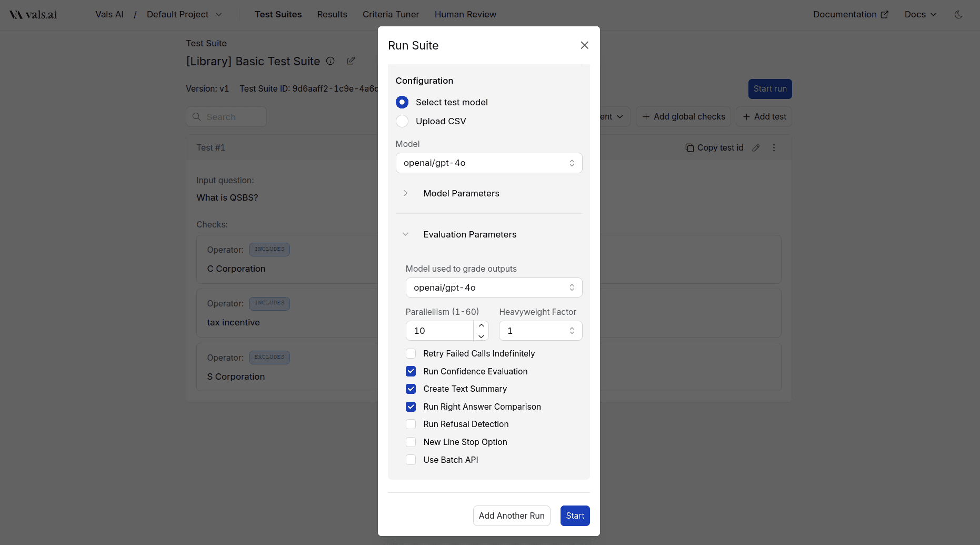The image size is (980, 545).
Task: Open the grading model dropdown
Action: click(x=493, y=288)
